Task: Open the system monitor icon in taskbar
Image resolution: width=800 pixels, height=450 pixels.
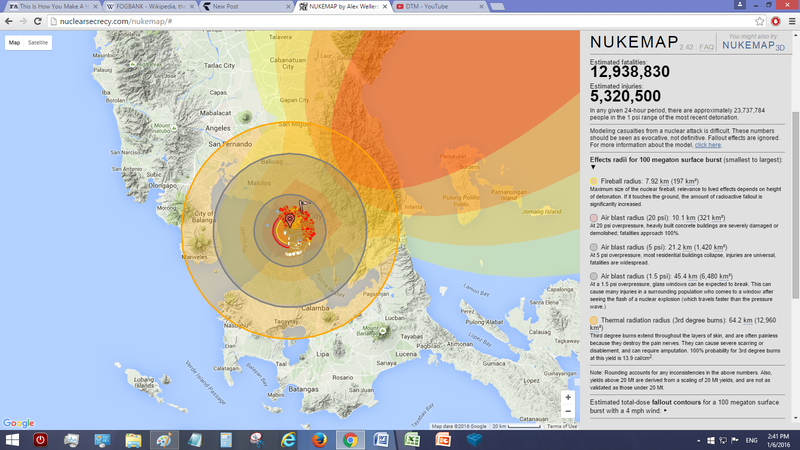Action: coord(71,440)
